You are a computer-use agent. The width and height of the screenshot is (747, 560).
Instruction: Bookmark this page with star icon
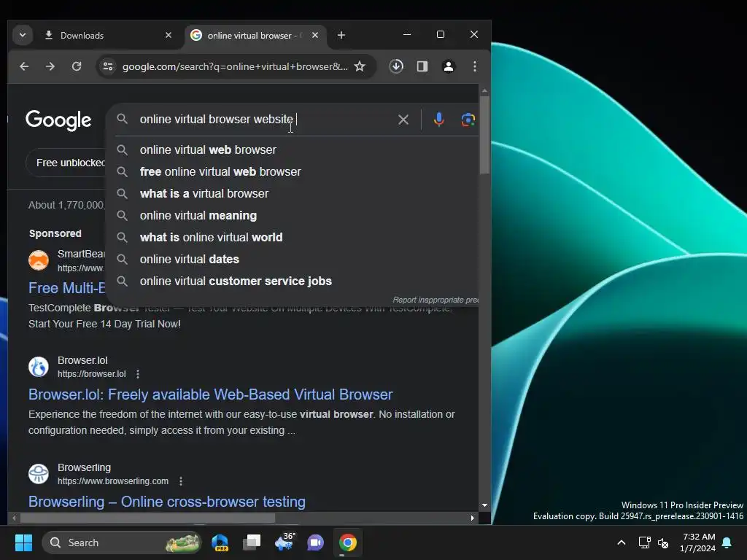(360, 66)
